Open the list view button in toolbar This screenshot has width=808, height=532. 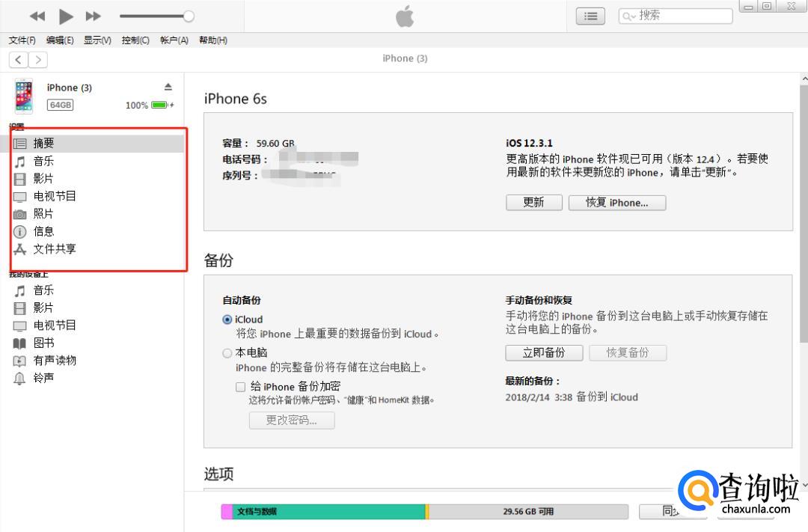(590, 16)
